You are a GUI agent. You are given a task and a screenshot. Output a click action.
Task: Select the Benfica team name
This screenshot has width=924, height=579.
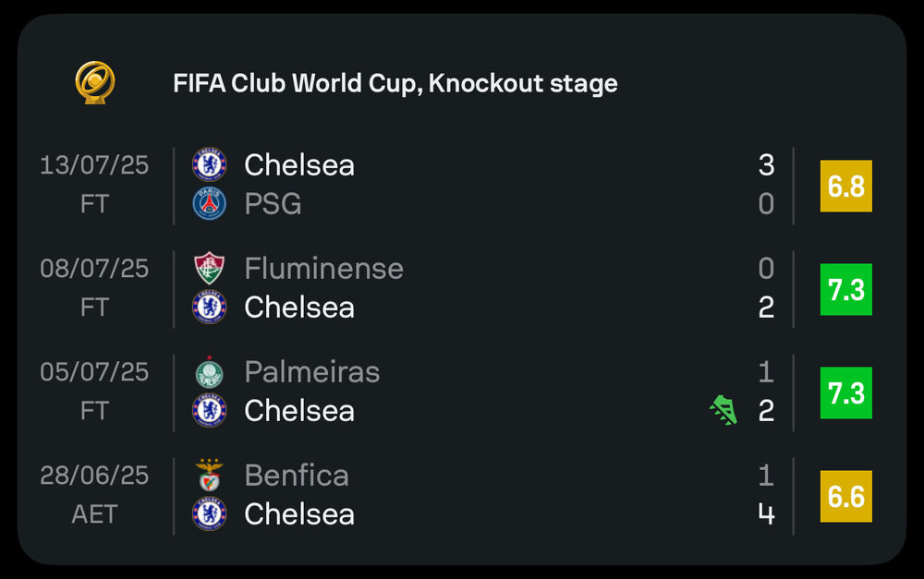click(x=297, y=476)
